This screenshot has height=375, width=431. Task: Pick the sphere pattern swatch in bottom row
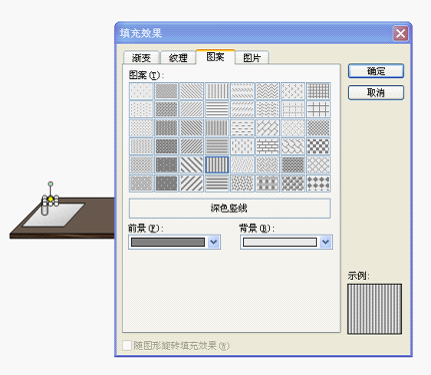pos(293,183)
